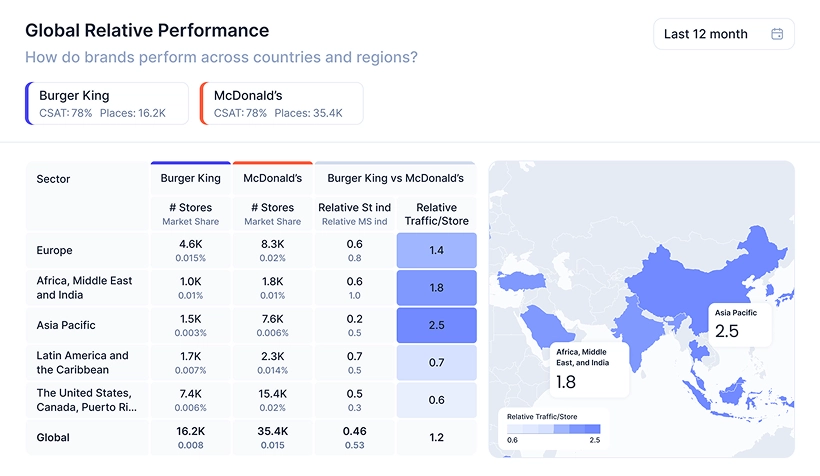The image size is (820, 476).
Task: Click the Asia Pacific 2.5 traffic cell
Action: point(436,325)
